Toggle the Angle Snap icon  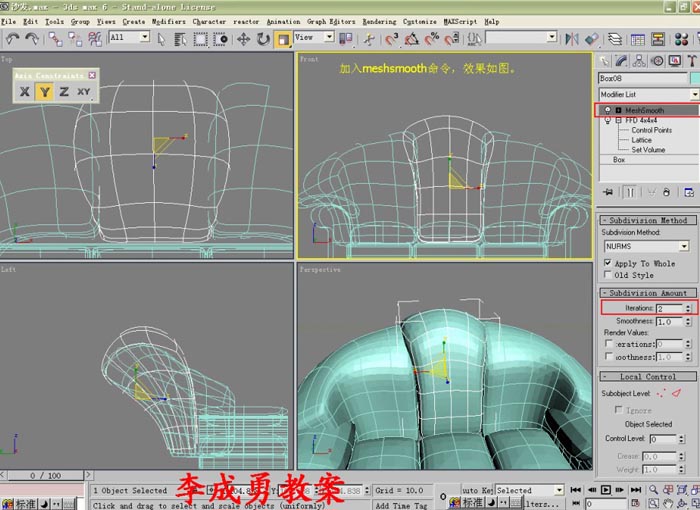(412, 39)
